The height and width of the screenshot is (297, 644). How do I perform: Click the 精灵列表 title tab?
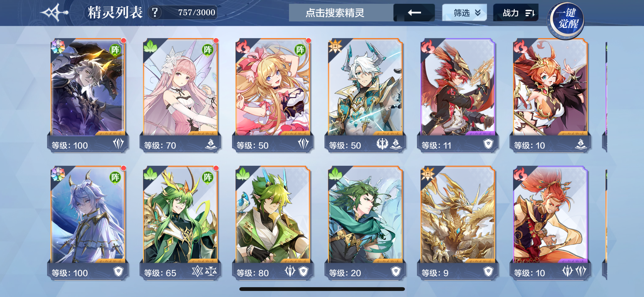pos(115,13)
